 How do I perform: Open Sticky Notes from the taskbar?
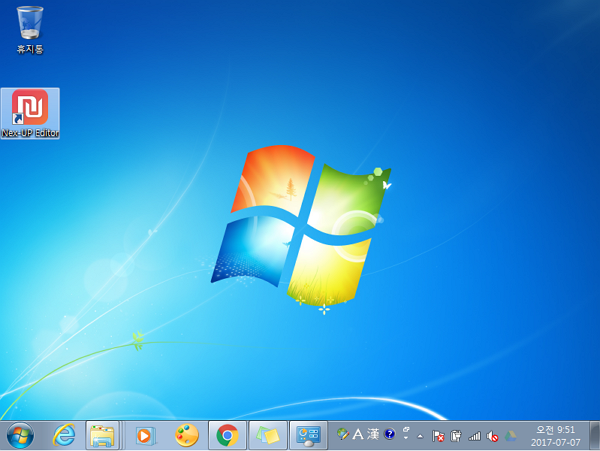(x=268, y=435)
